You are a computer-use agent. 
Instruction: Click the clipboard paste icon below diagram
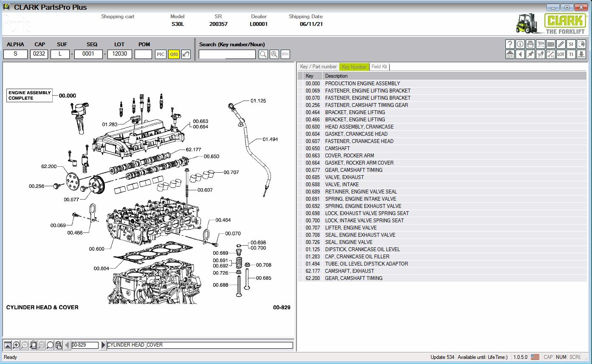(59, 345)
